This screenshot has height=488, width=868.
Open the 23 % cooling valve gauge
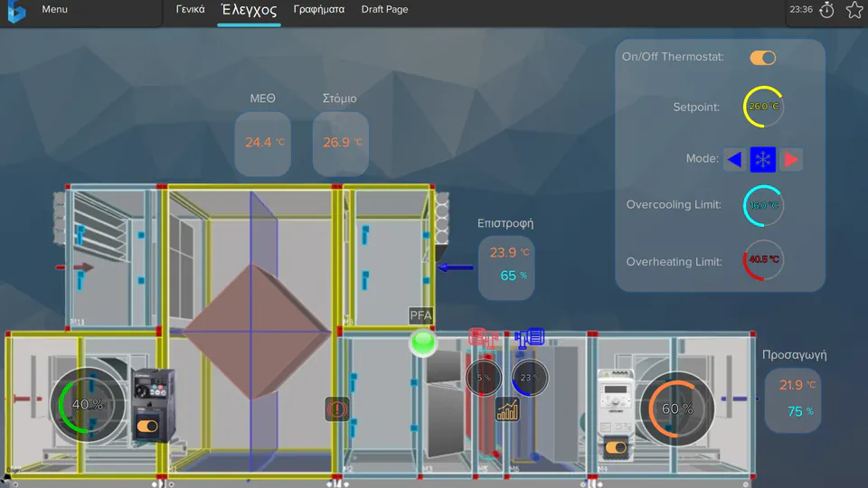pos(529,378)
